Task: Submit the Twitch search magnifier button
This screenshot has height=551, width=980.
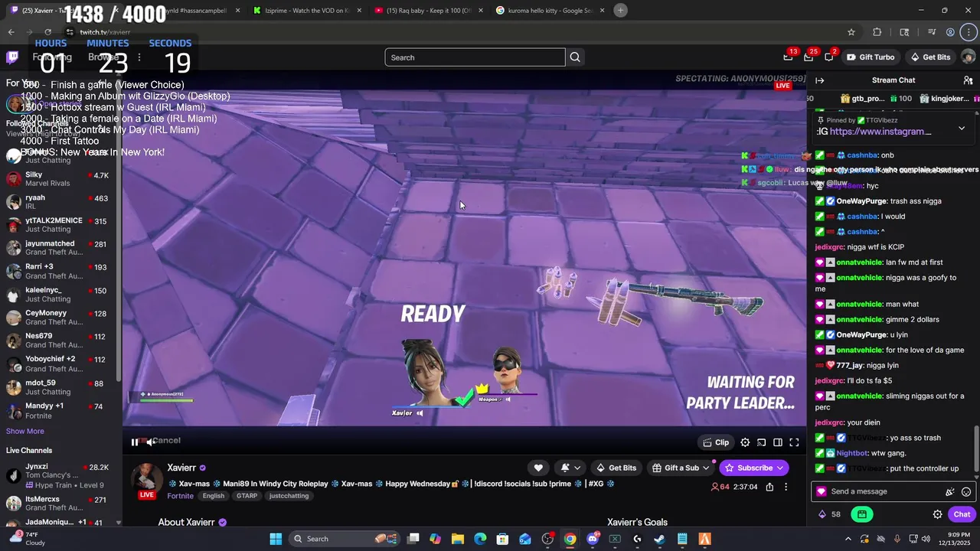Action: (x=575, y=57)
